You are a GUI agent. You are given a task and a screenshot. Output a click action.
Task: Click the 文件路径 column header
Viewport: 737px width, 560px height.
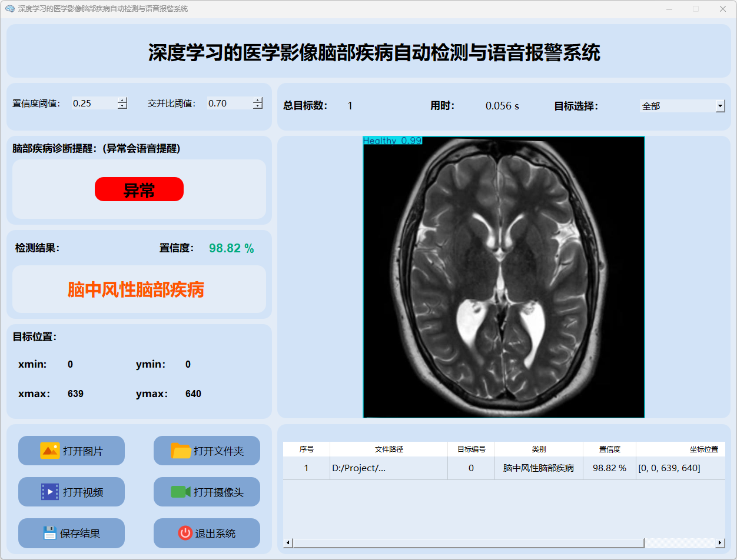coord(389,449)
